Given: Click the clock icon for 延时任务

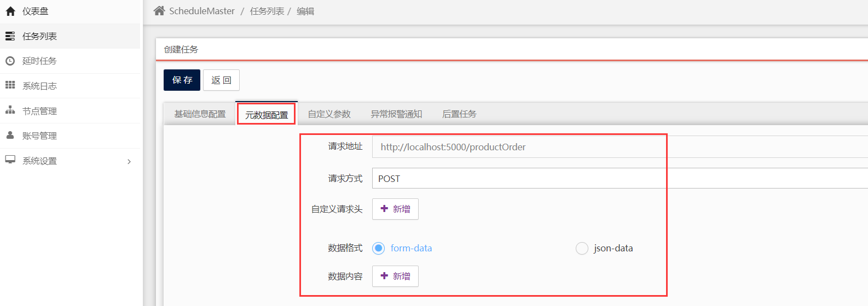Looking at the screenshot, I should pyautogui.click(x=10, y=61).
